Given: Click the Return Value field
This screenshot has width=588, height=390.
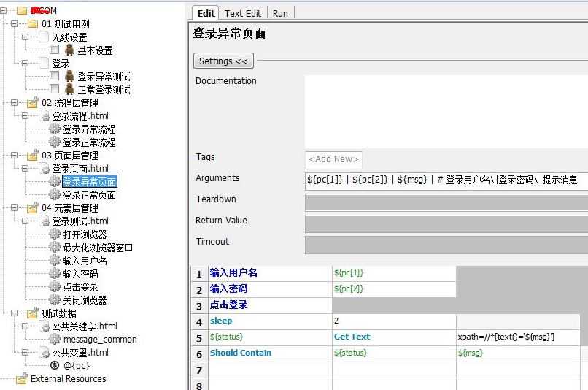Looking at the screenshot, I should pyautogui.click(x=446, y=224).
